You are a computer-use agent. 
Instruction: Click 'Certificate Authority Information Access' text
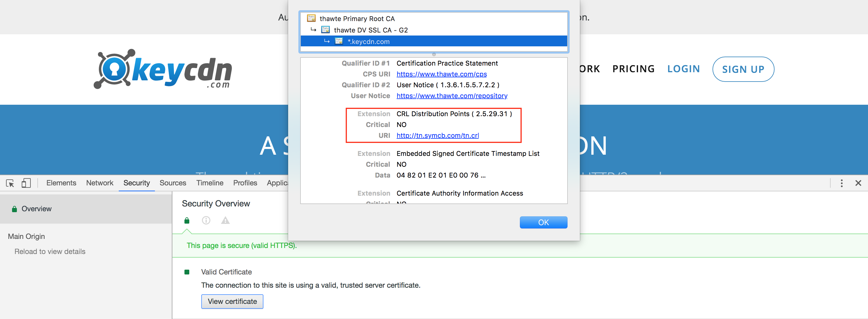coord(460,193)
